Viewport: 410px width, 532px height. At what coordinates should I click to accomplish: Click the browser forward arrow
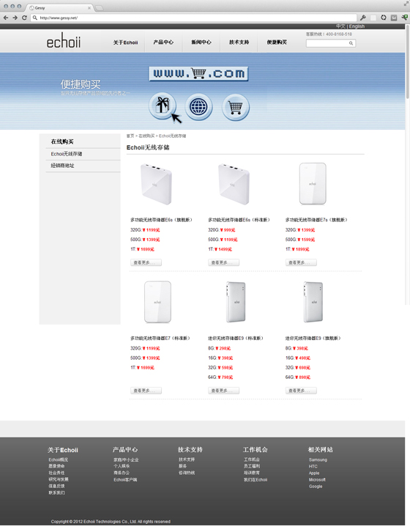pyautogui.click(x=15, y=18)
